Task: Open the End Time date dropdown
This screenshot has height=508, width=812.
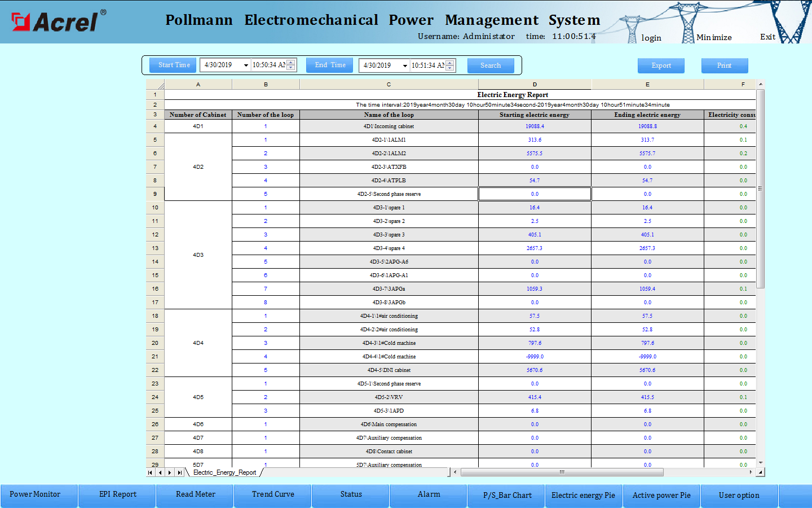Action: pyautogui.click(x=405, y=65)
